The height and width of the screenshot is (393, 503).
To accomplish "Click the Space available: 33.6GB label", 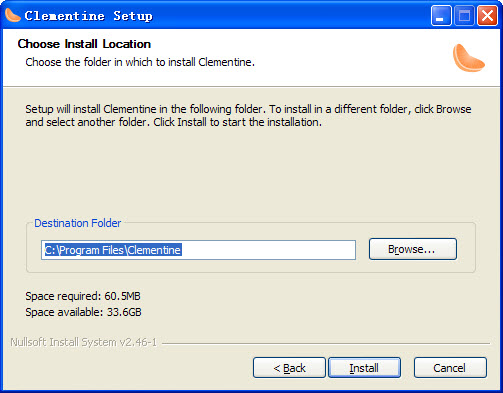I will [x=83, y=312].
